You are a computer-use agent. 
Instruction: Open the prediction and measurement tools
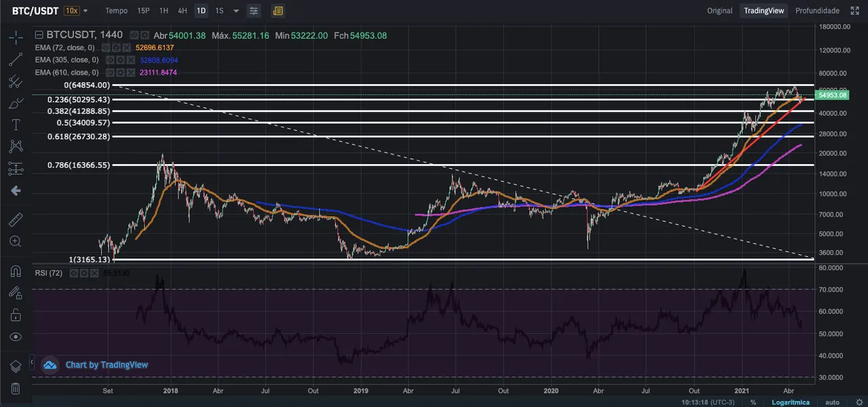click(16, 168)
